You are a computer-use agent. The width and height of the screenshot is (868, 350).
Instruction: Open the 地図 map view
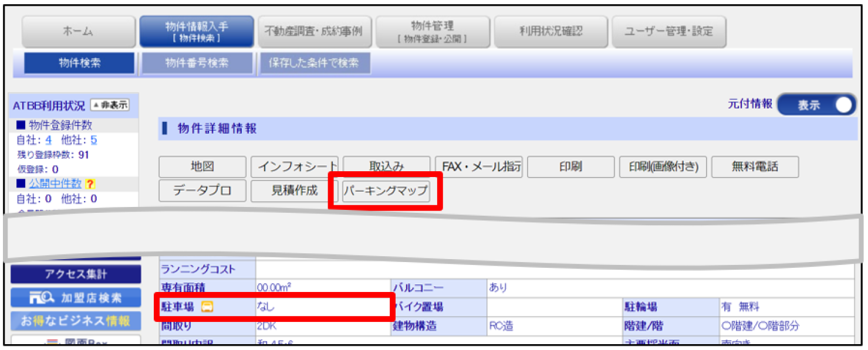(202, 166)
